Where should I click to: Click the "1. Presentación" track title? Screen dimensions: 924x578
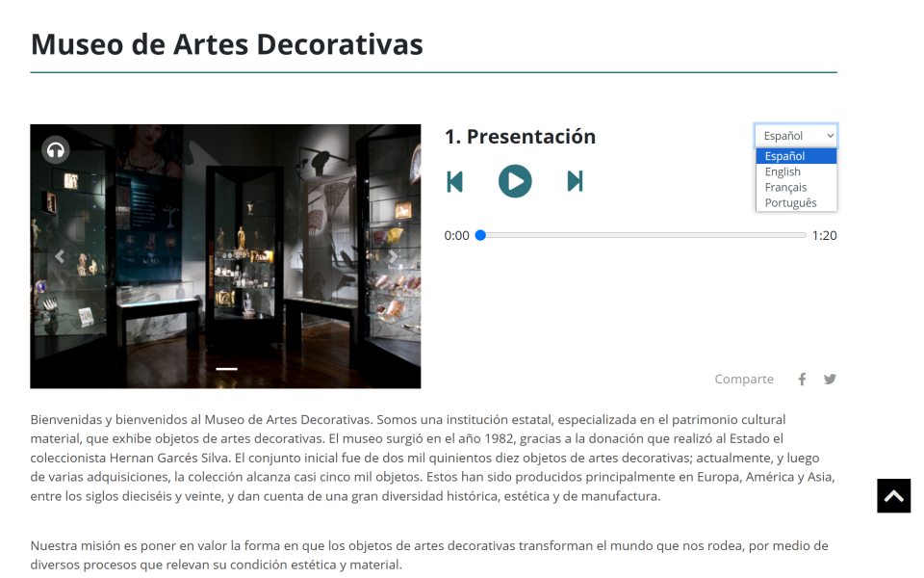(x=520, y=137)
